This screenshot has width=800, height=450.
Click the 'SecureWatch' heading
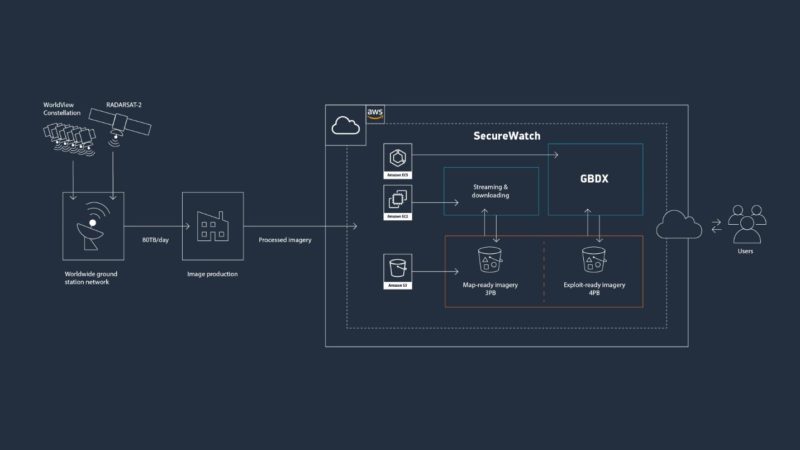pos(507,136)
